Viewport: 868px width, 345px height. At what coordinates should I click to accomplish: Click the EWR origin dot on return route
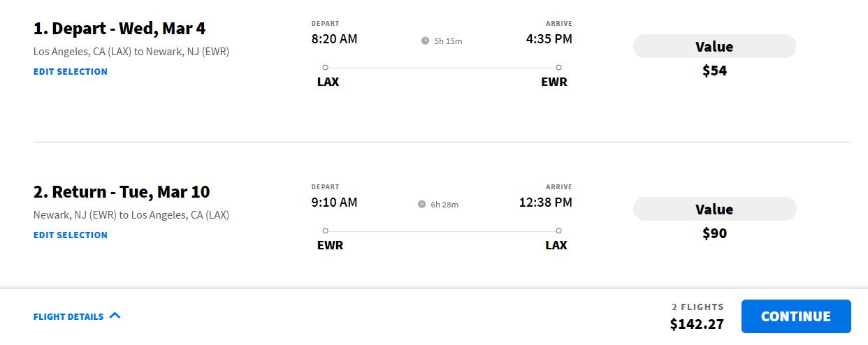tap(325, 231)
